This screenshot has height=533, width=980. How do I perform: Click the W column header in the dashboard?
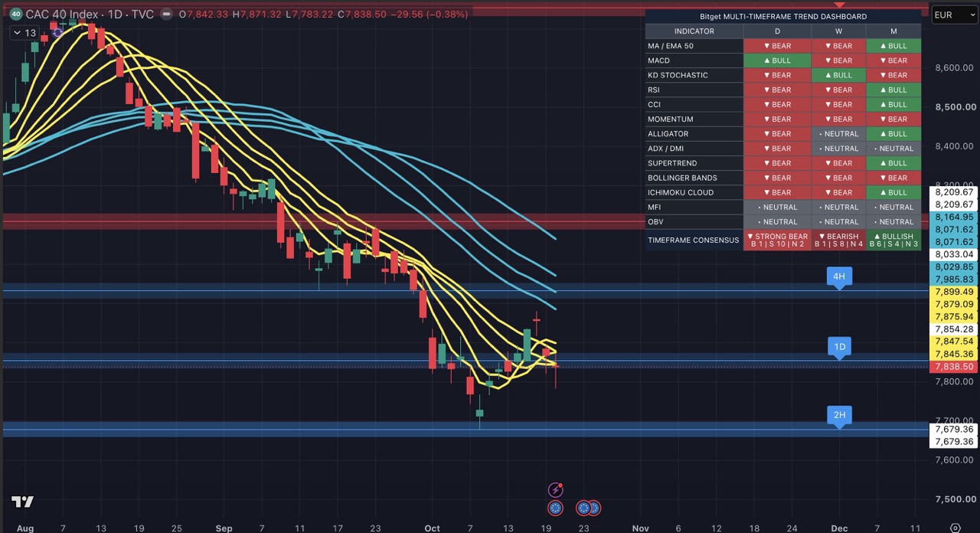click(x=838, y=31)
